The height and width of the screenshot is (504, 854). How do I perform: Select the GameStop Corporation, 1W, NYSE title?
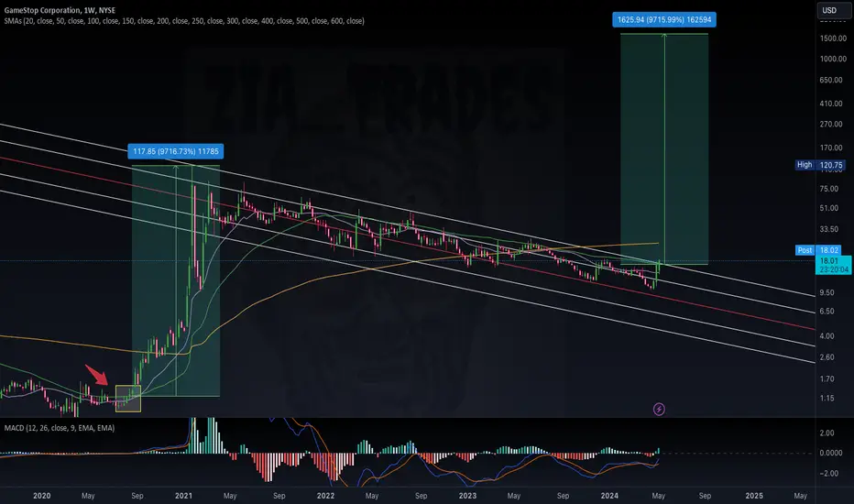60,10
